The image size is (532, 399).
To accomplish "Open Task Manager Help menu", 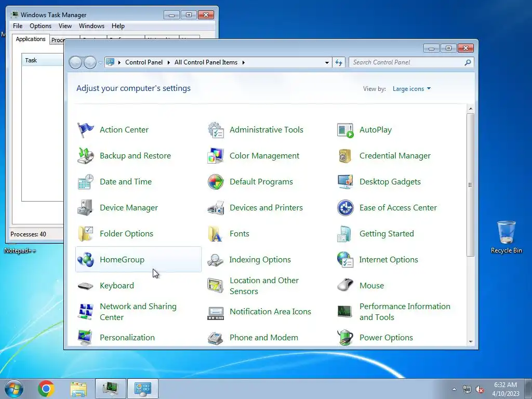I will pos(118,26).
